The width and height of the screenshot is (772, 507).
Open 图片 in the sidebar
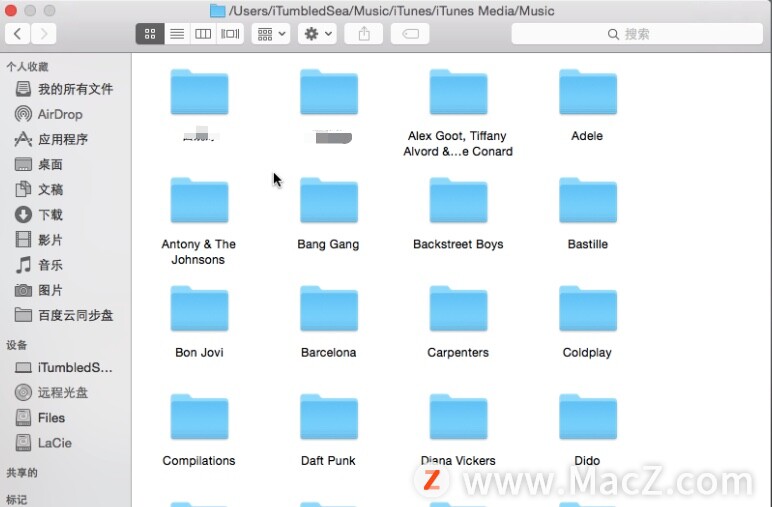38,290
